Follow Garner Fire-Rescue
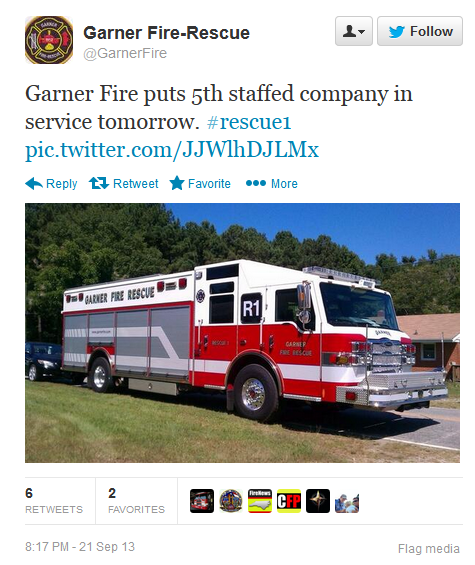The width and height of the screenshot is (475, 565). coord(420,31)
